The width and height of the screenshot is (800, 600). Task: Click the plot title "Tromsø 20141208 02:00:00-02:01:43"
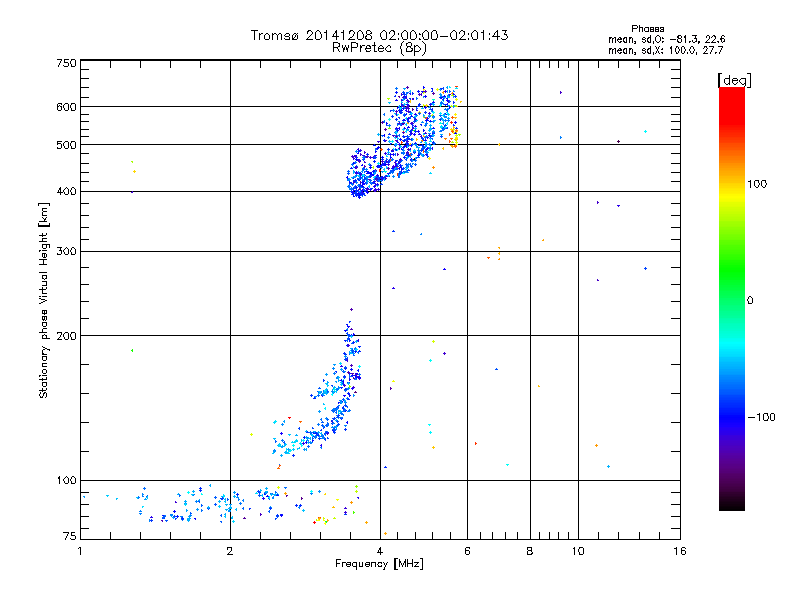tap(379, 35)
